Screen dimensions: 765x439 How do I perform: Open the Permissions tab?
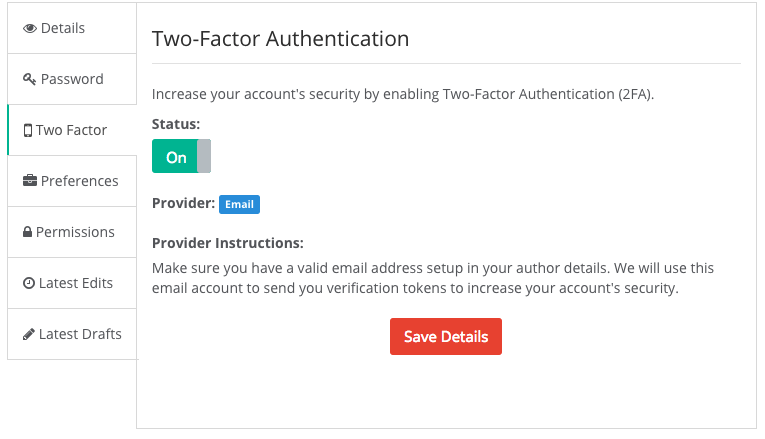(75, 233)
